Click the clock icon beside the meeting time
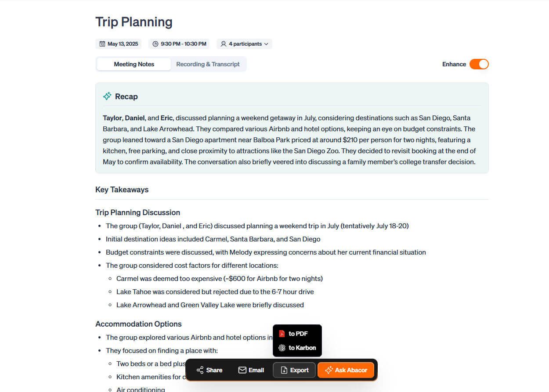The height and width of the screenshot is (392, 549). tap(155, 44)
